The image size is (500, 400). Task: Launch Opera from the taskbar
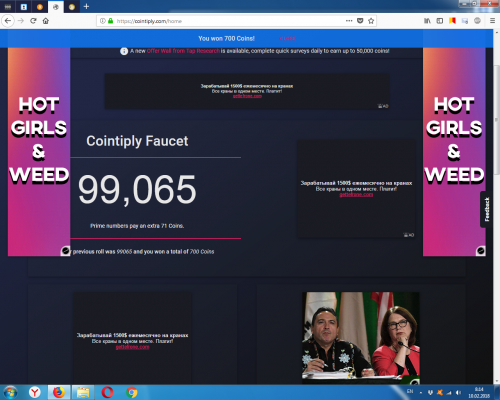(107, 392)
